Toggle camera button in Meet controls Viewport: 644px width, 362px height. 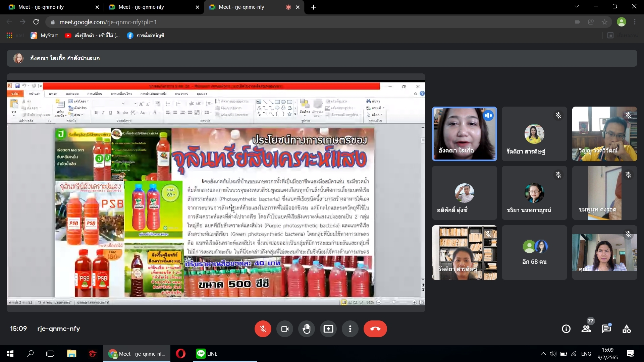[285, 329]
